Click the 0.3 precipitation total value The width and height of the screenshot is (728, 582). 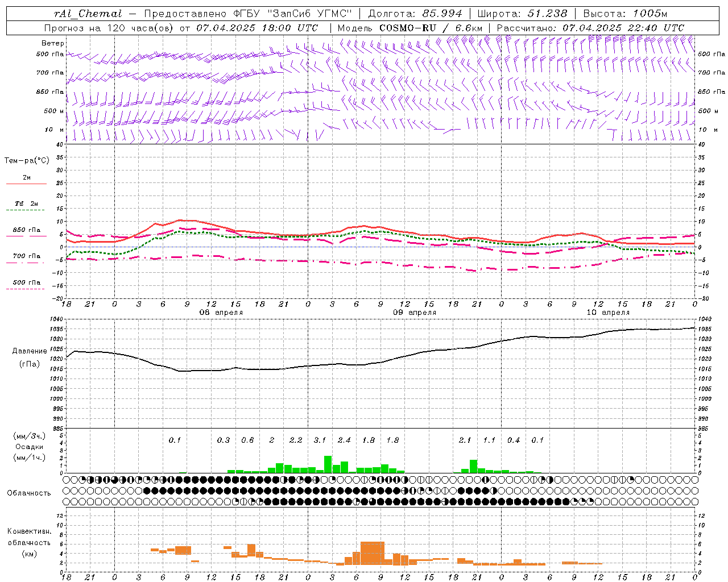223,440
